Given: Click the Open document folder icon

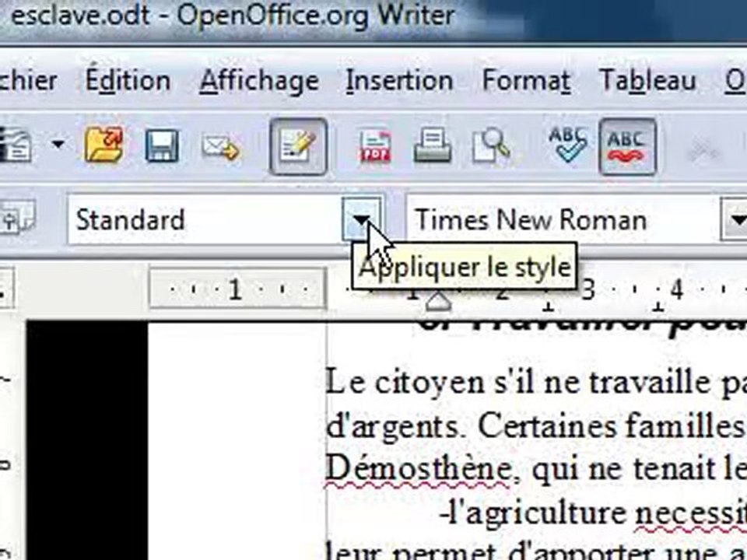Looking at the screenshot, I should tap(103, 145).
